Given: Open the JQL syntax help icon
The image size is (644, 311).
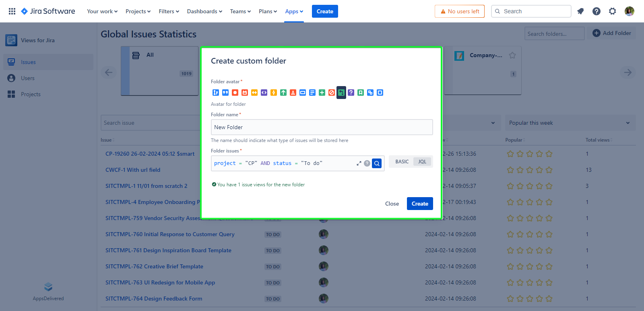Looking at the screenshot, I should (x=367, y=163).
